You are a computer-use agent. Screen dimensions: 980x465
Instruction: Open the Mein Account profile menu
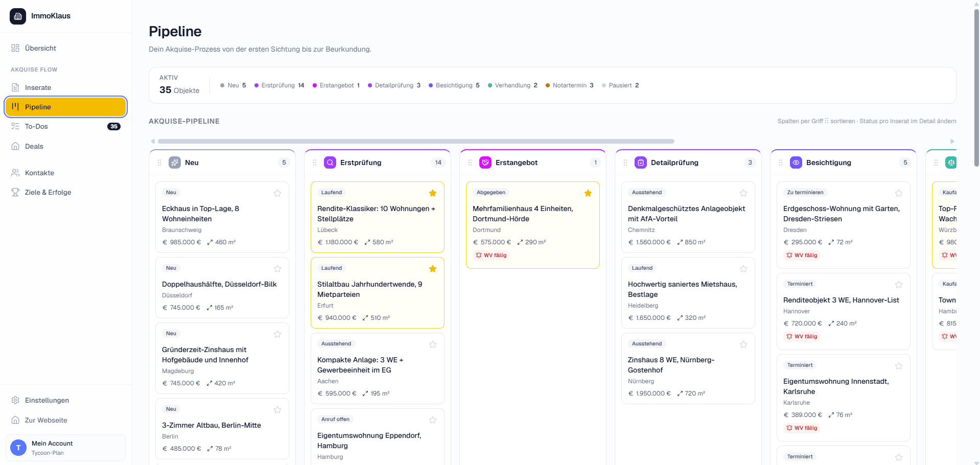65,448
